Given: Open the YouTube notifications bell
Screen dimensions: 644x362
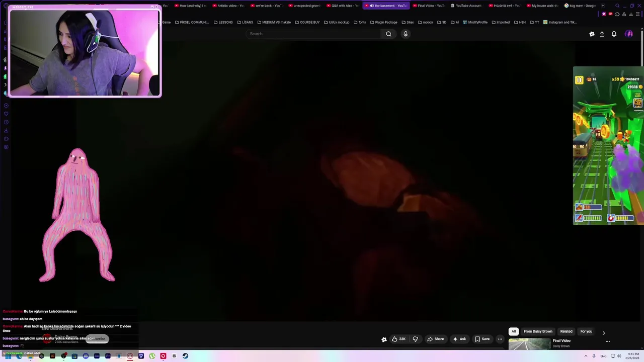Looking at the screenshot, I should [614, 34].
